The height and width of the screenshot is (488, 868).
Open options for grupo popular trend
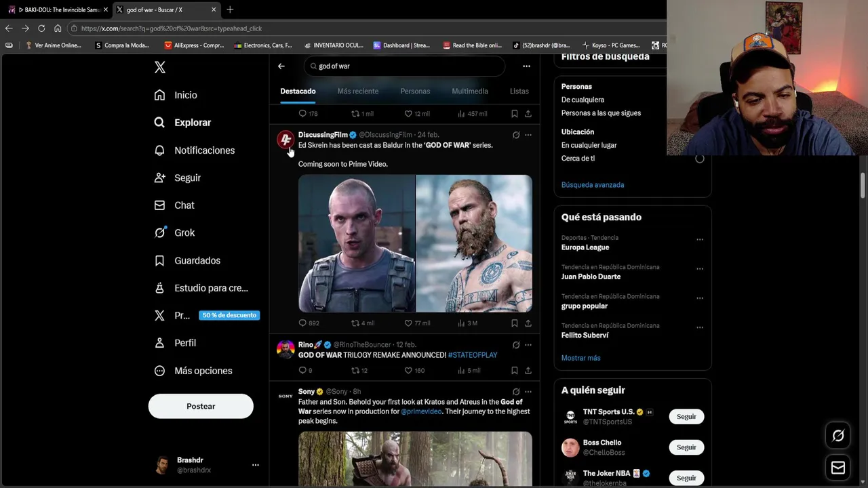click(x=700, y=298)
